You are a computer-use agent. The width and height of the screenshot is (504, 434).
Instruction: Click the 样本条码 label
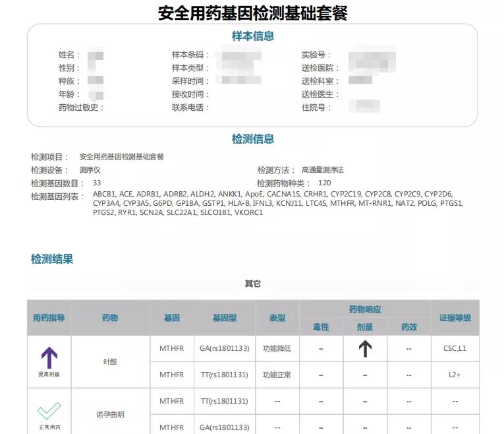190,55
